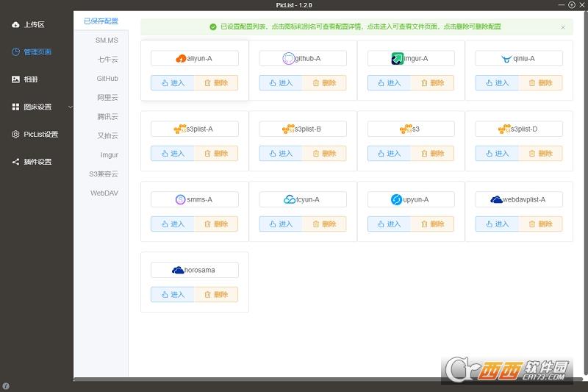Delete the webdavplist-A configuration
Image resolution: width=588 pixels, height=392 pixels.
540,224
